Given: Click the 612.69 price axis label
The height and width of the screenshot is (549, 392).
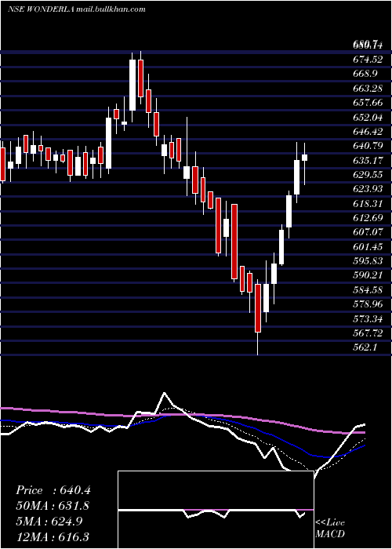Looking at the screenshot, I should coord(368,218).
